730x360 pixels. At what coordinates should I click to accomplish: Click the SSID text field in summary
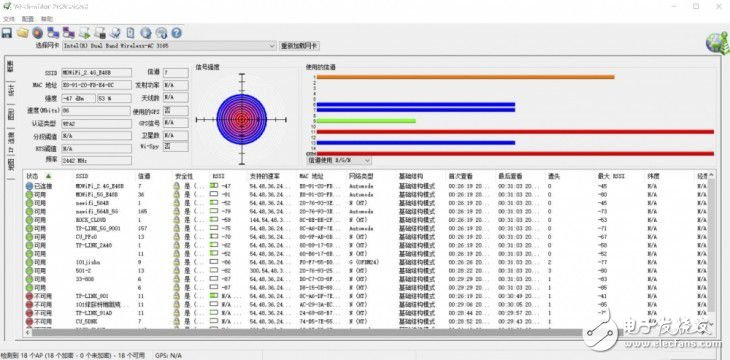(96, 73)
